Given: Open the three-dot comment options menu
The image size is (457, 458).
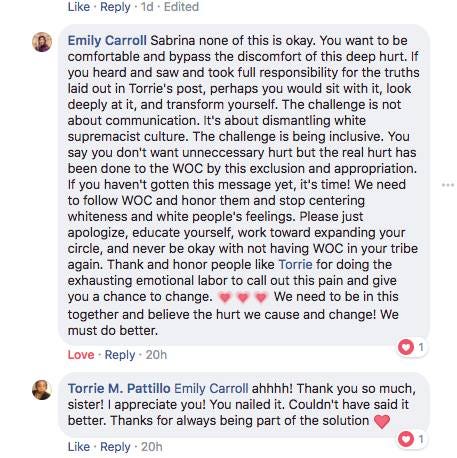Looking at the screenshot, I should point(448,185).
